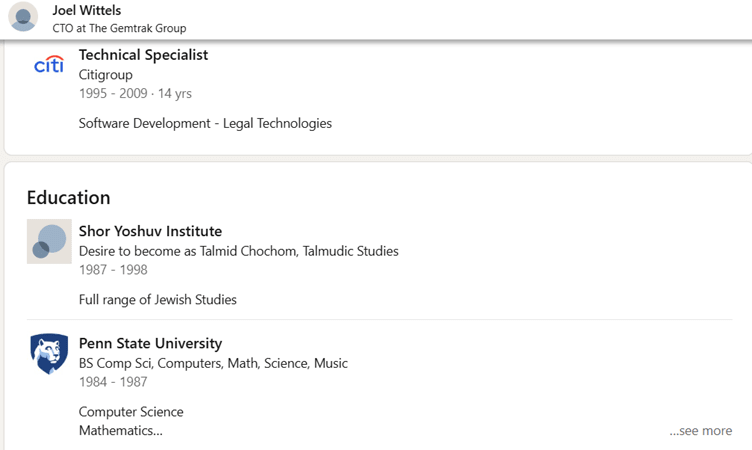This screenshot has height=450, width=752.
Task: Click the Citigroup company name text
Action: click(x=106, y=74)
